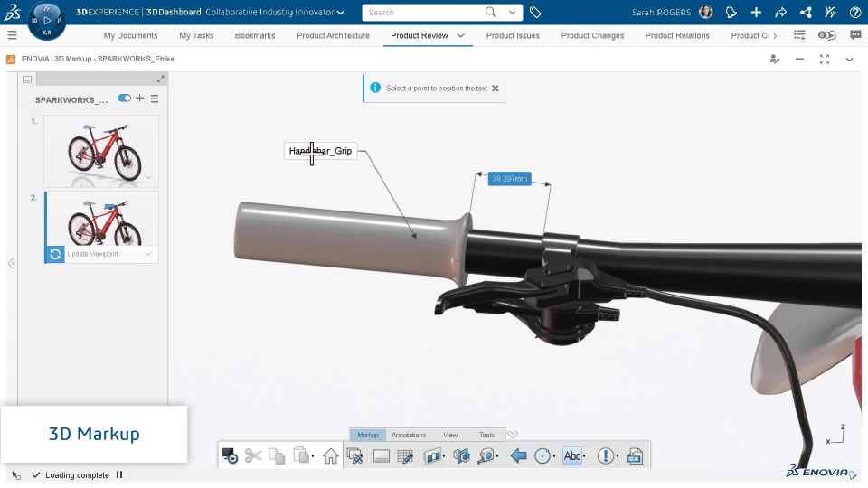Open notifications bell icon

pyautogui.click(x=731, y=12)
